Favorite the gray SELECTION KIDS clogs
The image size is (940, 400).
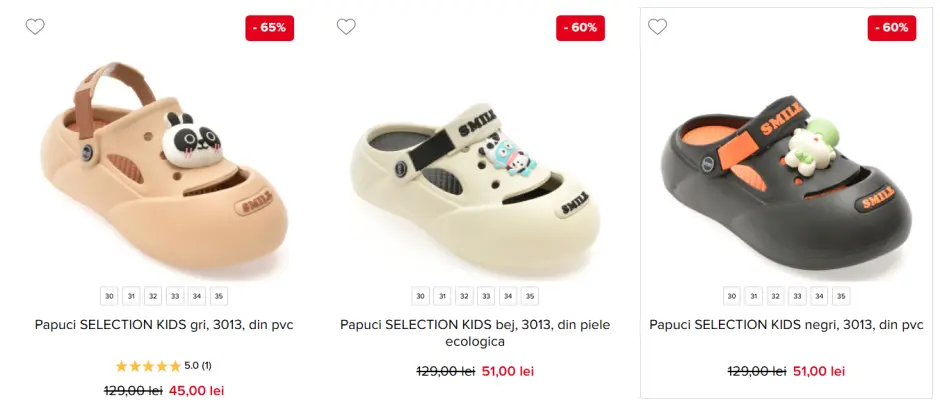click(35, 27)
